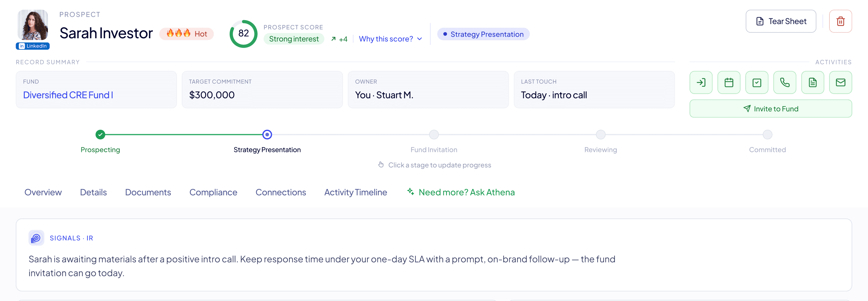Expand the Why this score dropdown
This screenshot has width=868, height=301.
[x=390, y=39]
